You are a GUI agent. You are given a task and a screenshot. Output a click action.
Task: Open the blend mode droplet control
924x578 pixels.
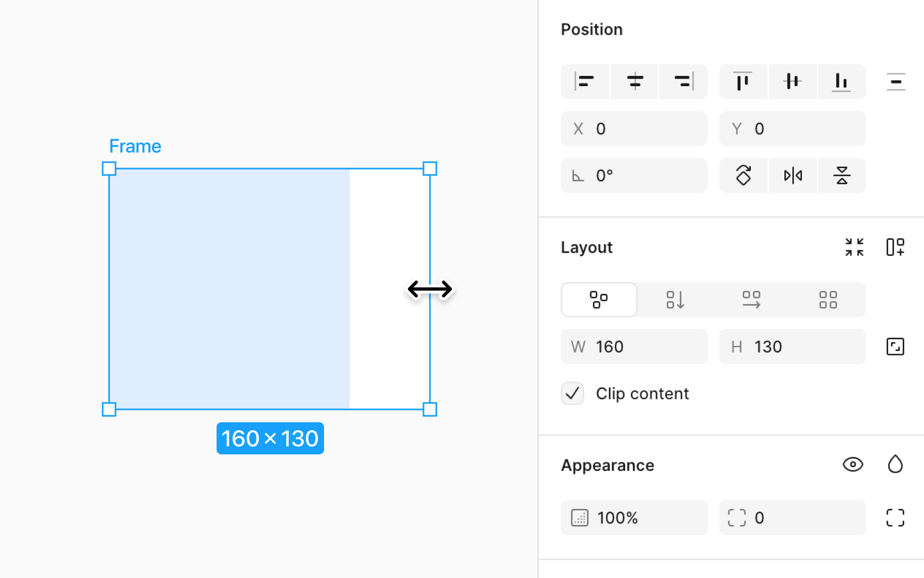point(896,465)
